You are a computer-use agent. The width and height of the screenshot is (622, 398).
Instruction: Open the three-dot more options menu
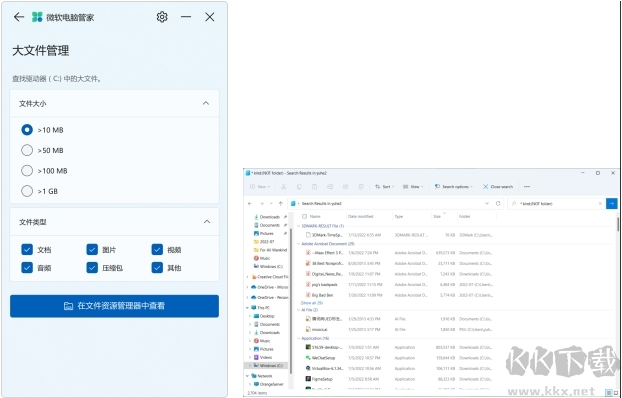527,187
